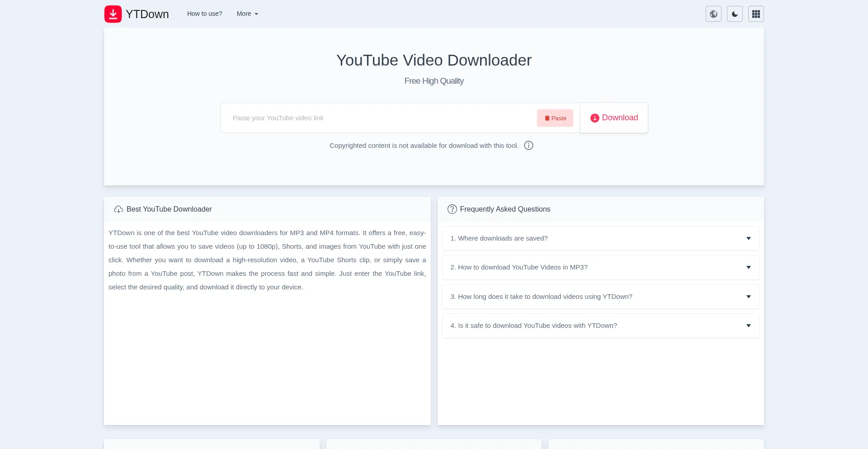Screen dimensions: 868x449
Task: Click the clipboard icon in Paste button
Action: pos(547,118)
